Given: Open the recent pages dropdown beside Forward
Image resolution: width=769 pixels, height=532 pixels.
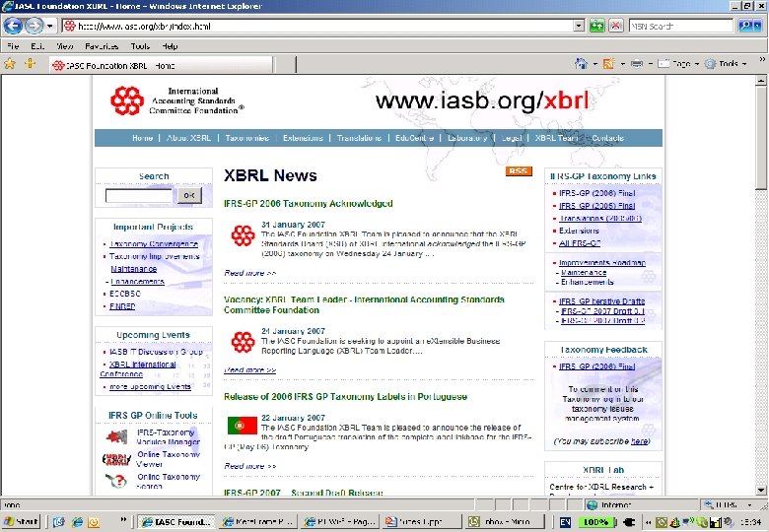Looking at the screenshot, I should click(49, 26).
